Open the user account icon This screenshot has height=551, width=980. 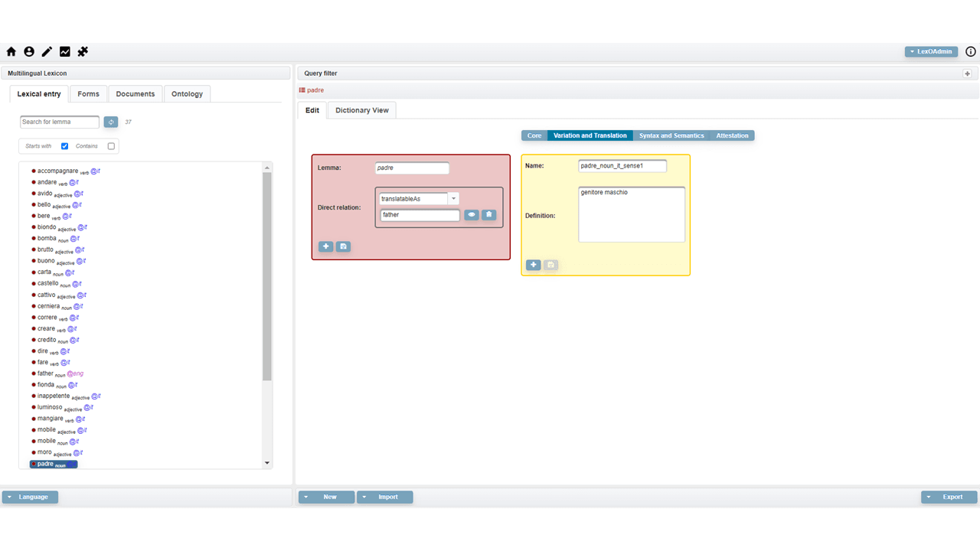tap(29, 52)
